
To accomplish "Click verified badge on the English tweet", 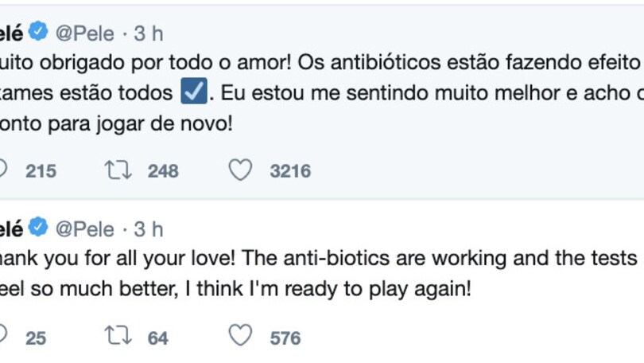I will coord(38,228).
